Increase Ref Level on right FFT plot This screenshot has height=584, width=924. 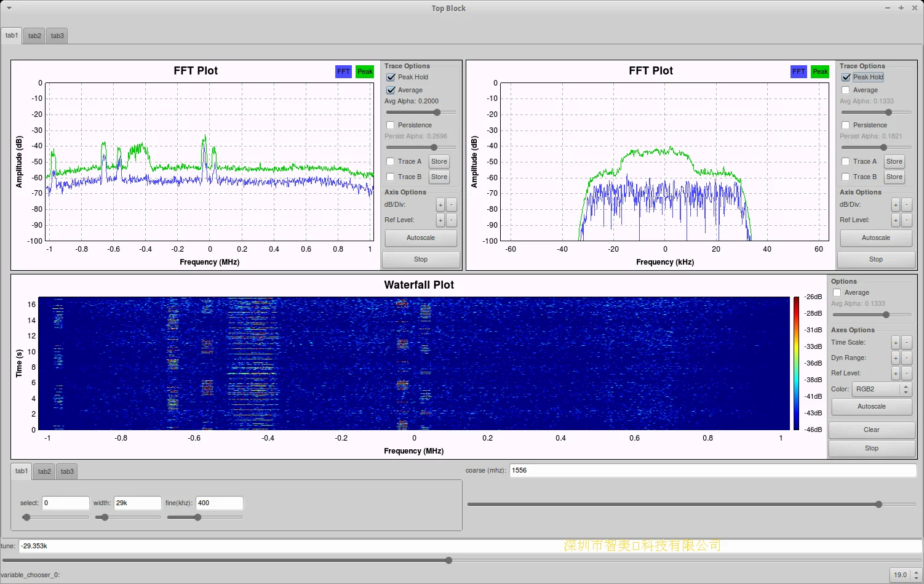click(x=896, y=220)
